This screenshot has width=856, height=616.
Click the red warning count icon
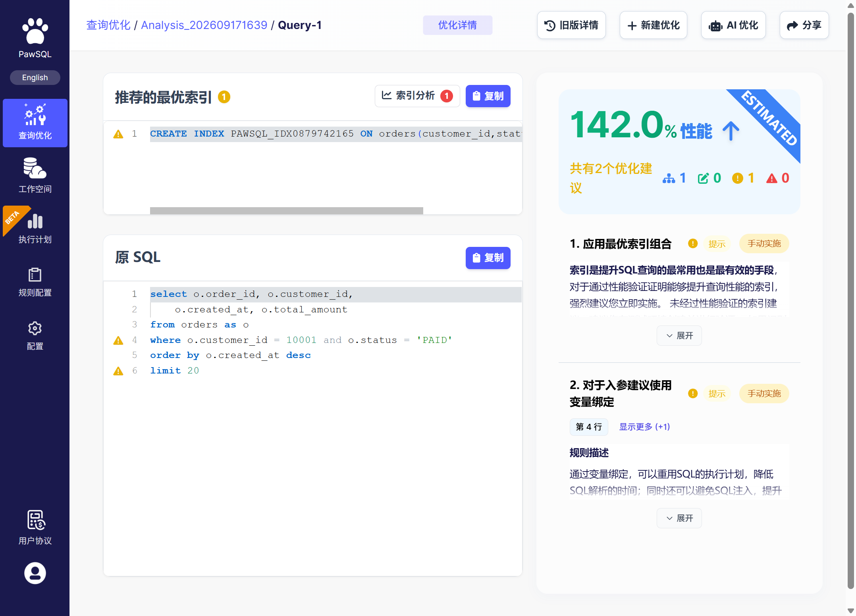(x=772, y=178)
